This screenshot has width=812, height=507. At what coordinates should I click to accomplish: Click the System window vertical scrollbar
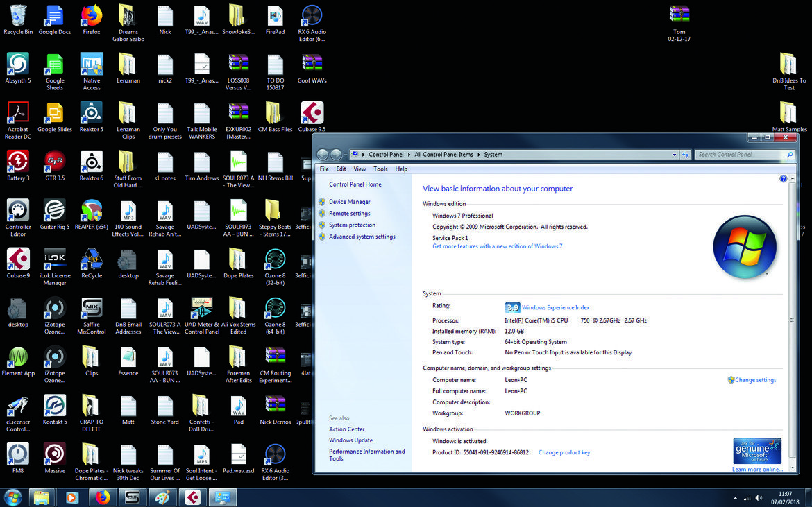click(x=792, y=320)
